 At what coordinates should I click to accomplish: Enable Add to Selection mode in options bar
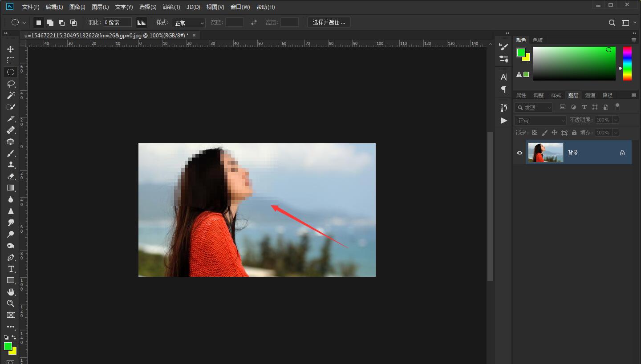click(x=50, y=22)
